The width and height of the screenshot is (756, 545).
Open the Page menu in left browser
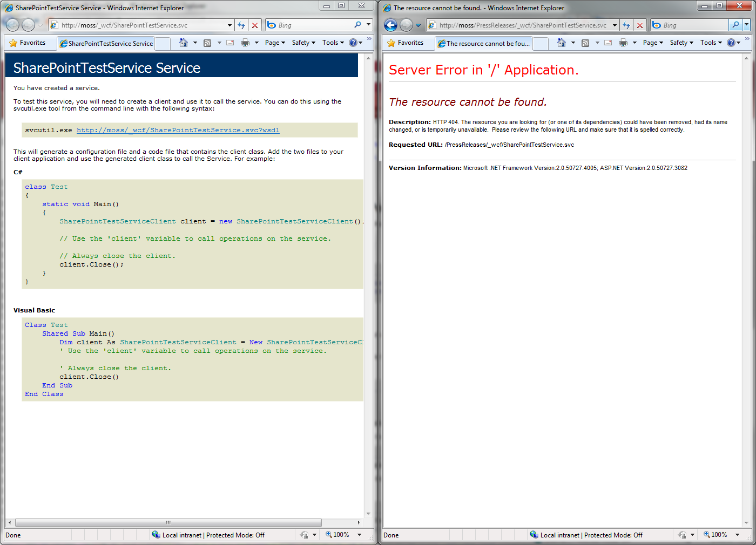[275, 43]
